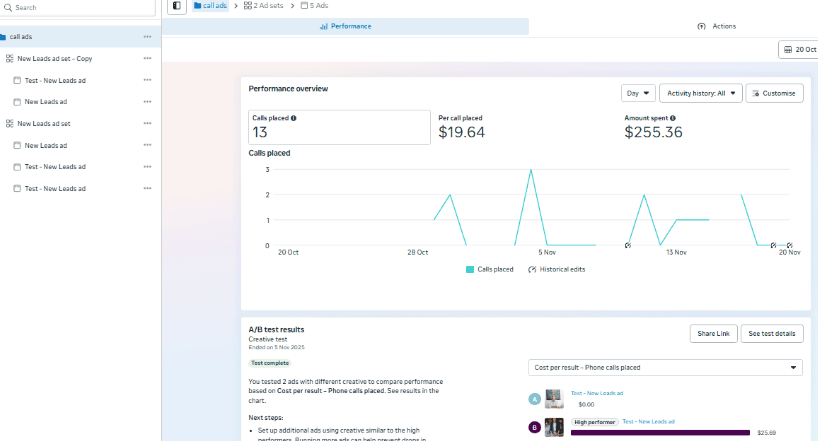Click the Customise button with column icon

point(775,93)
